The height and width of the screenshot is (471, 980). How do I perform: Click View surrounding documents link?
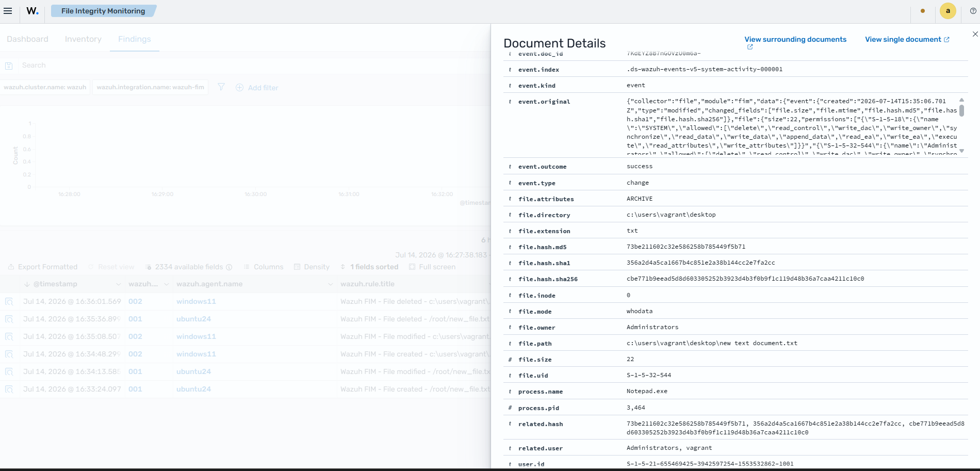(x=795, y=39)
